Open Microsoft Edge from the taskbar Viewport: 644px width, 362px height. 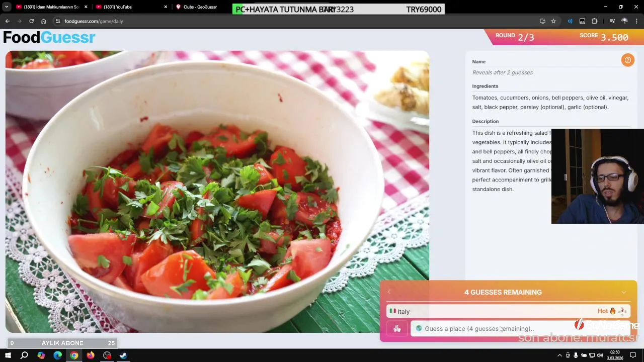(x=57, y=355)
